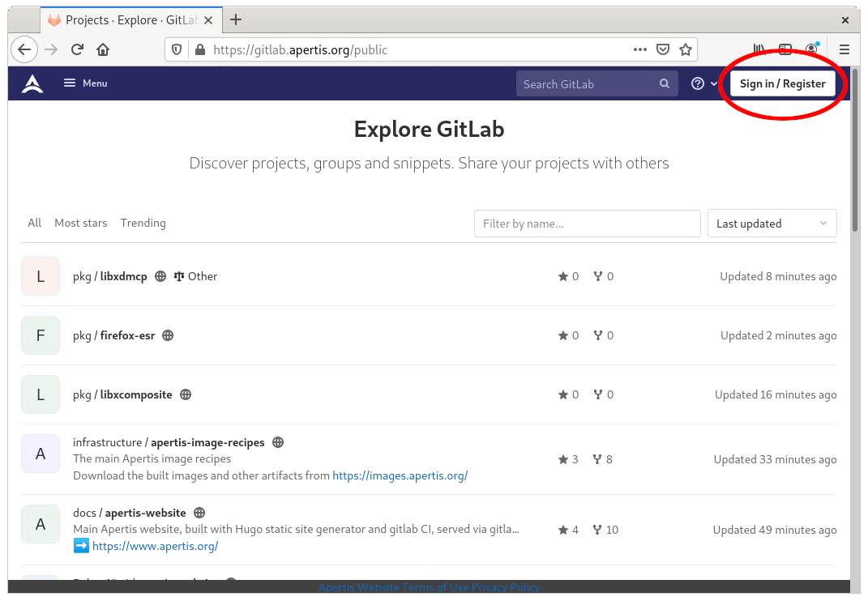This screenshot has height=601, width=868.
Task: Click the star icon in the libxdmcp row
Action: click(563, 276)
